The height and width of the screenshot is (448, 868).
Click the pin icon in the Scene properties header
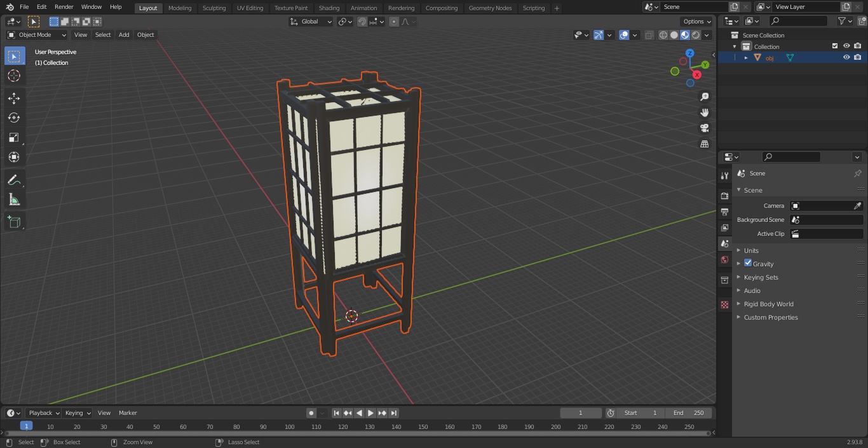coord(857,173)
